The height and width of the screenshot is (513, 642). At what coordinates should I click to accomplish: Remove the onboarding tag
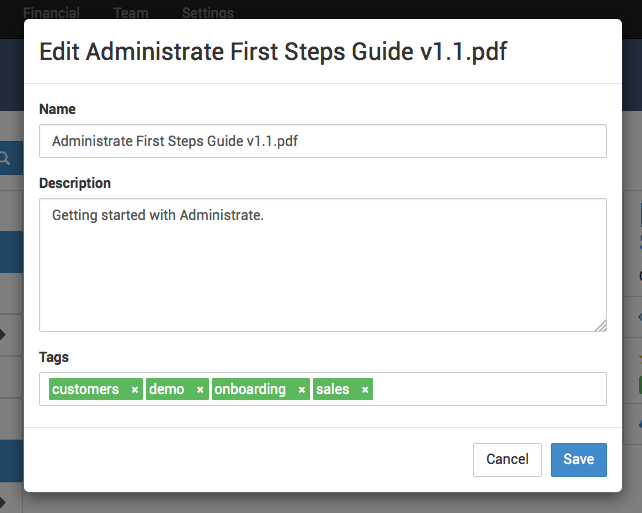pos(302,390)
